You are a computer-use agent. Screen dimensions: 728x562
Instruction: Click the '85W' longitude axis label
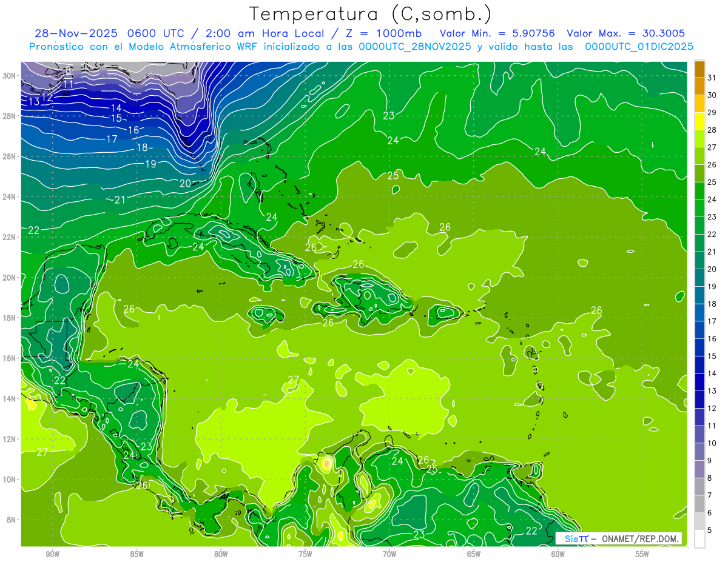click(136, 554)
